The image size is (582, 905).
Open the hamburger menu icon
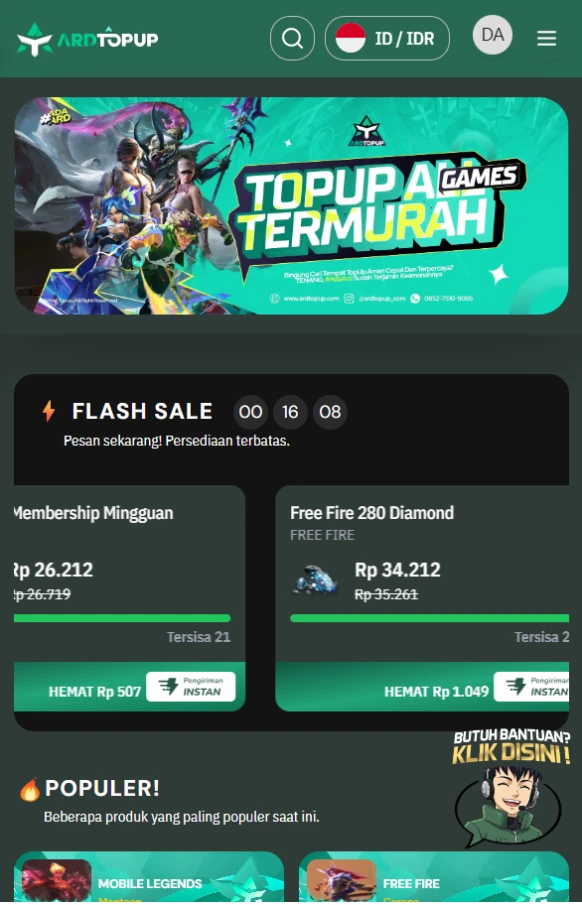pos(546,39)
